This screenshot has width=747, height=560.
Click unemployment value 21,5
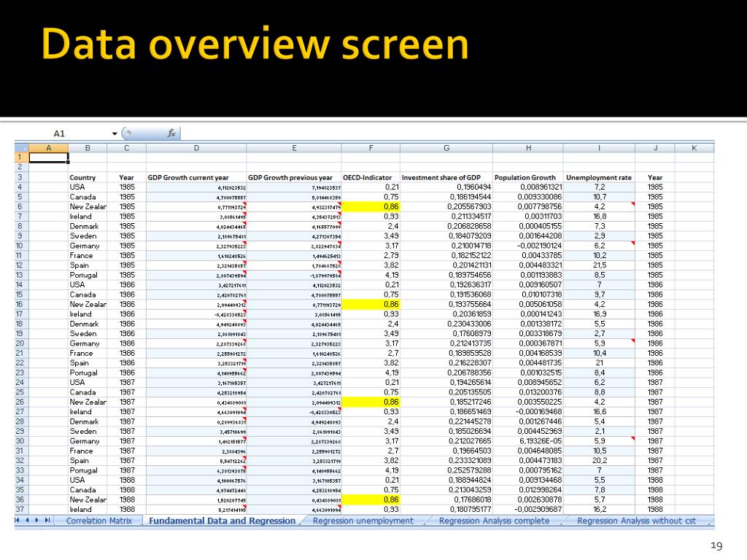[600, 265]
